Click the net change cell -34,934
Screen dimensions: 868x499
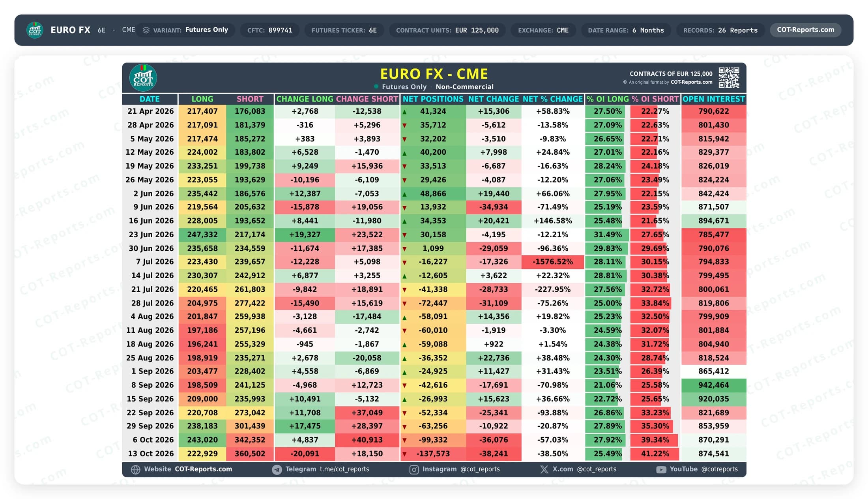[x=493, y=207]
